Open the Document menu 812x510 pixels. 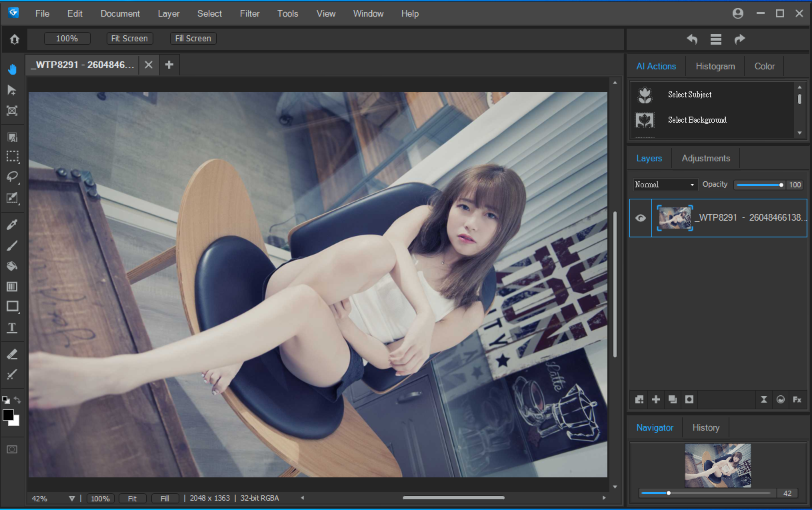tap(120, 13)
